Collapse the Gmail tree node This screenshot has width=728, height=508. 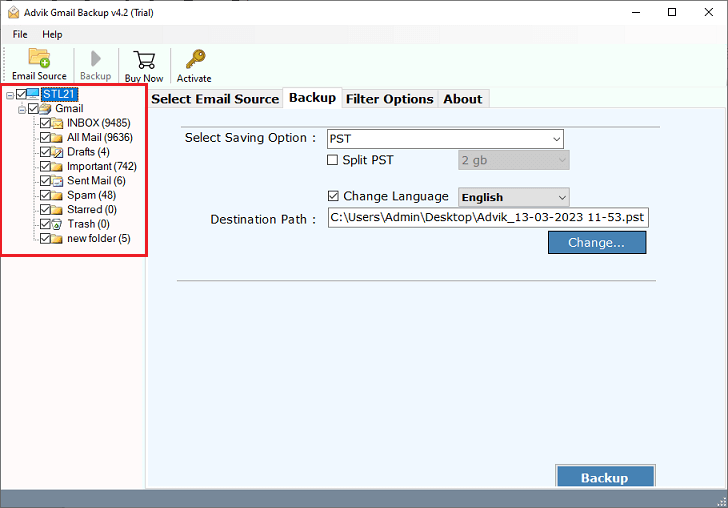pyautogui.click(x=22, y=110)
